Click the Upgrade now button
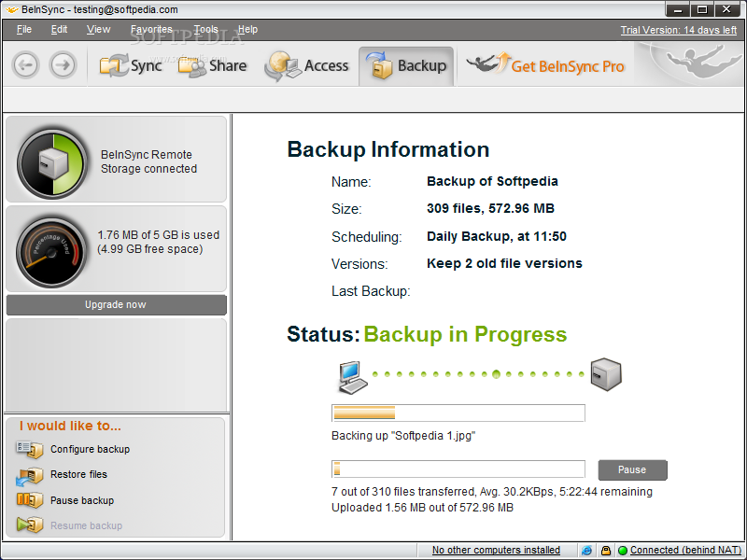Image resolution: width=747 pixels, height=560 pixels. tap(116, 305)
